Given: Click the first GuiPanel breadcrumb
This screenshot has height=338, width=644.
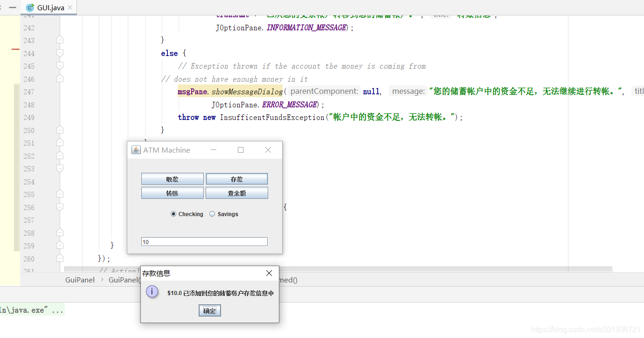Looking at the screenshot, I should tap(80, 280).
